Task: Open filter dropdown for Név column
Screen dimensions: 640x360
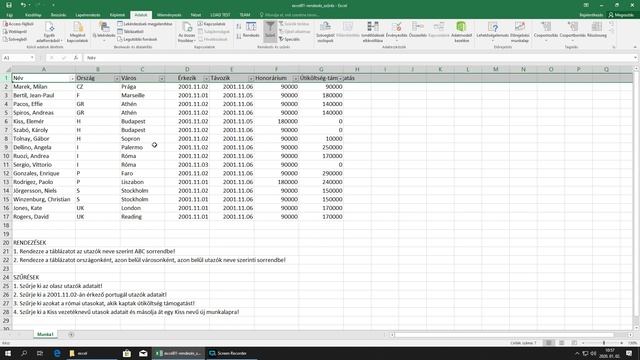Action: coord(72,78)
